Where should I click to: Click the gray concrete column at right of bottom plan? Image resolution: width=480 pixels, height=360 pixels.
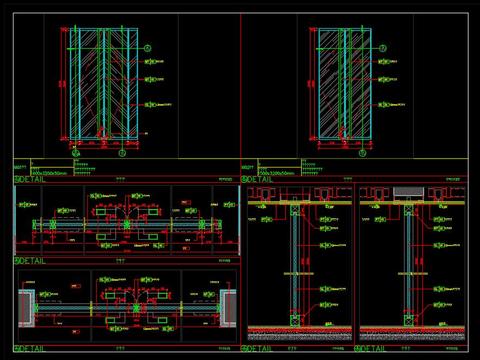pos(228,308)
